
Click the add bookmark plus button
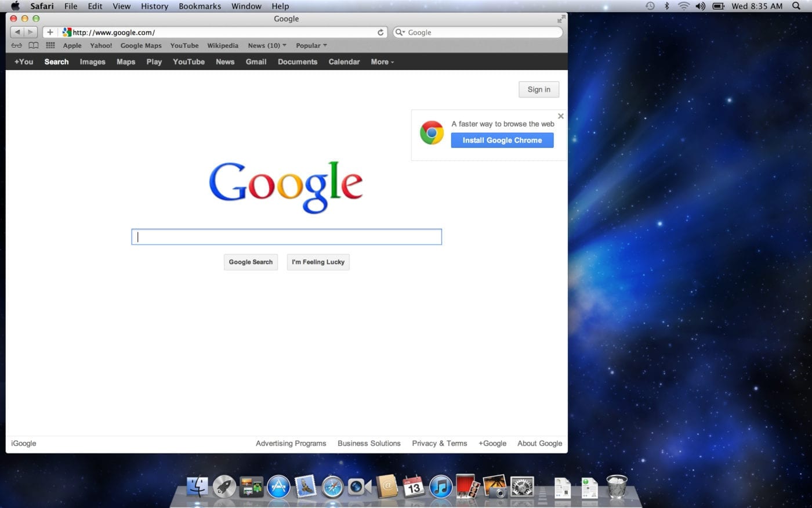click(50, 33)
